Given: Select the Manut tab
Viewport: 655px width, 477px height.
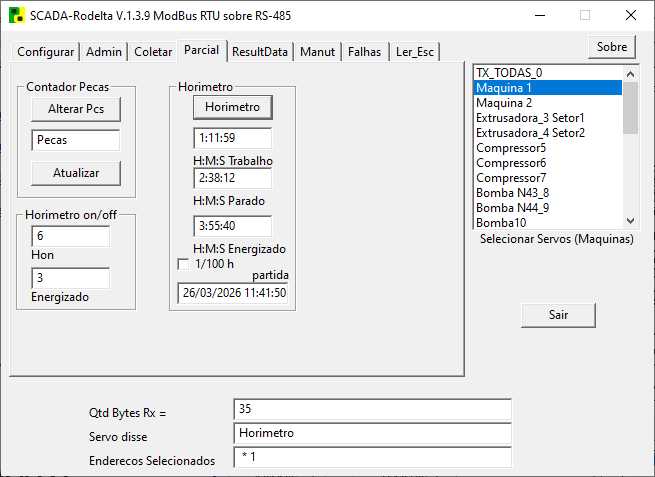Looking at the screenshot, I should coord(318,52).
